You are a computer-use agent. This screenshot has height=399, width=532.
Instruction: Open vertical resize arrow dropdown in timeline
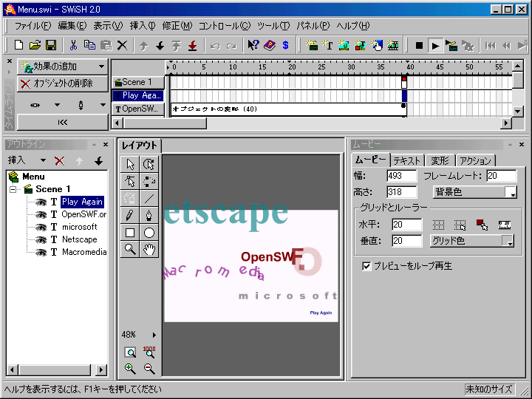(103, 105)
